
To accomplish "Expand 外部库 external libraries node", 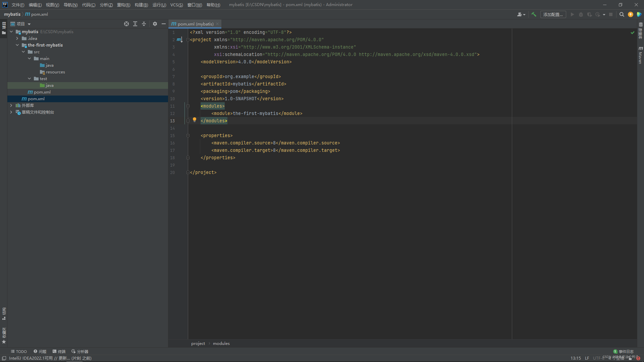I will click(11, 106).
